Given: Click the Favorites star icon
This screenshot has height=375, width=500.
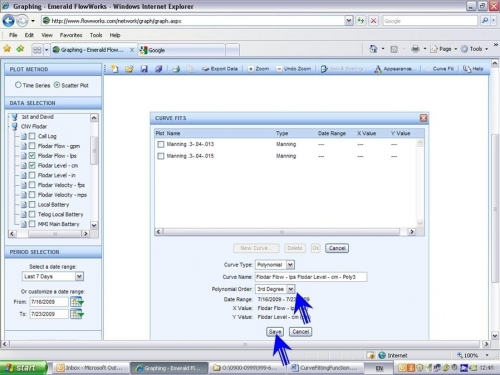Looking at the screenshot, I should point(7,49).
